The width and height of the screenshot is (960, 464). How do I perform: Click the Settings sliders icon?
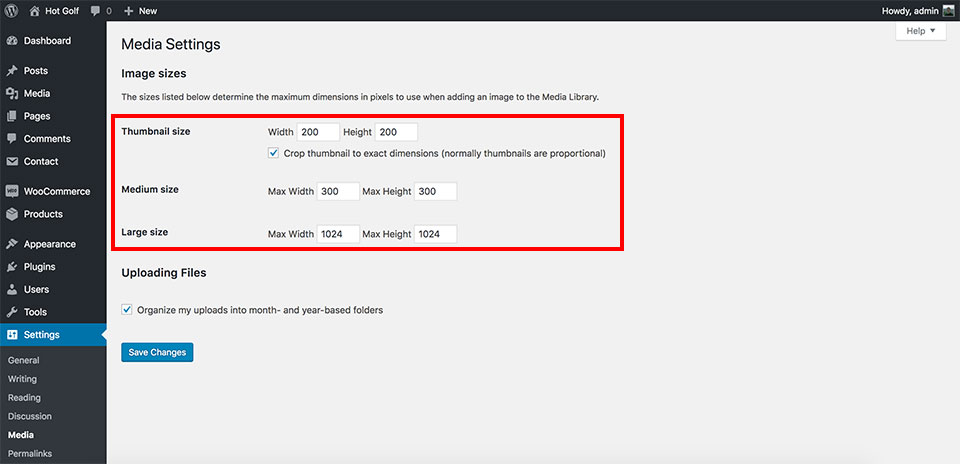pos(12,335)
